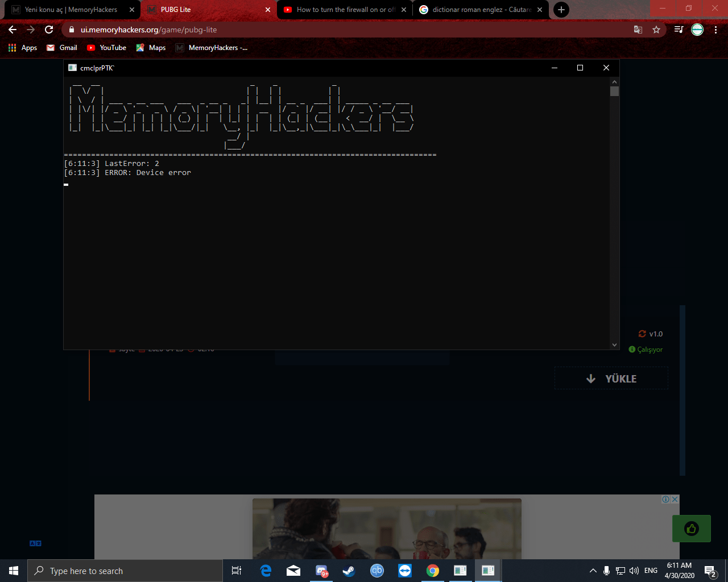
Task: Close the Yeni konu aç MemoryHackers tab
Action: [132, 10]
